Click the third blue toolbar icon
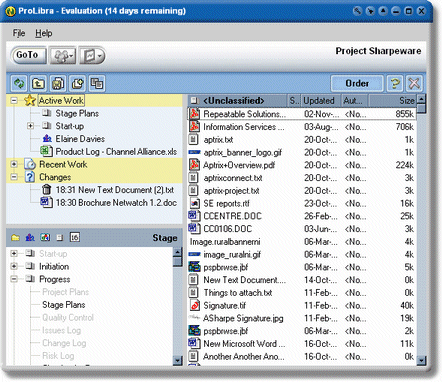Screen dimensions: 442x382 click(x=58, y=83)
